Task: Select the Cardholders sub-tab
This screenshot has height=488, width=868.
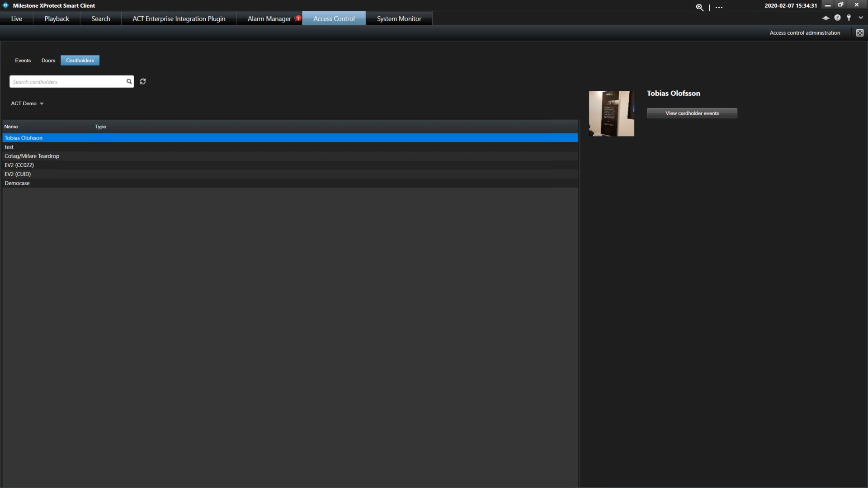Action: [80, 61]
